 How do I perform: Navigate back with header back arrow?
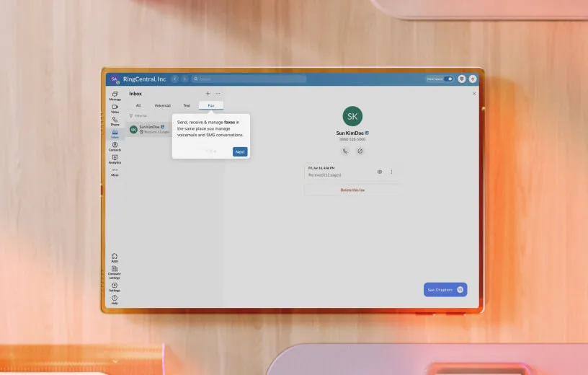(175, 79)
